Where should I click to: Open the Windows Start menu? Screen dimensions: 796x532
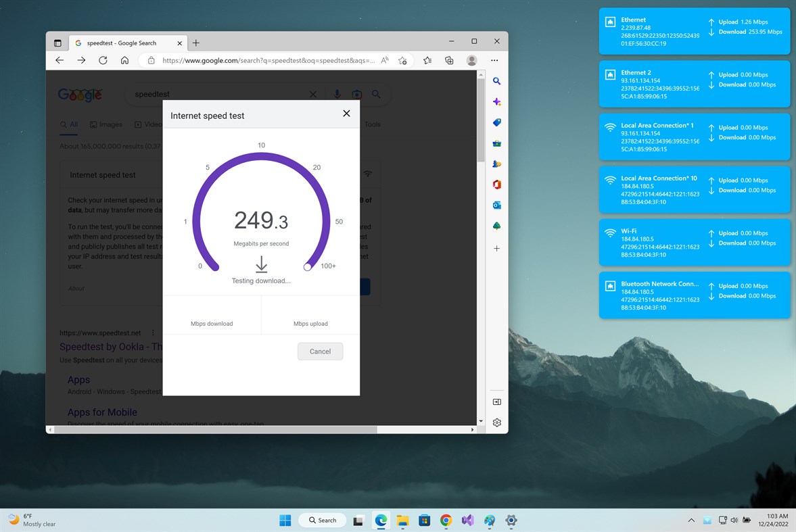pos(285,521)
